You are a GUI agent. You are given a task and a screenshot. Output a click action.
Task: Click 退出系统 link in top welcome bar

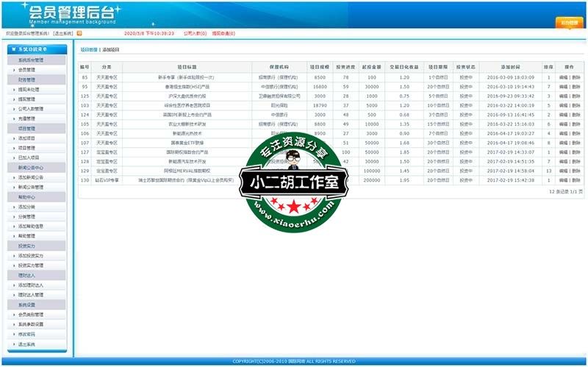click(63, 34)
